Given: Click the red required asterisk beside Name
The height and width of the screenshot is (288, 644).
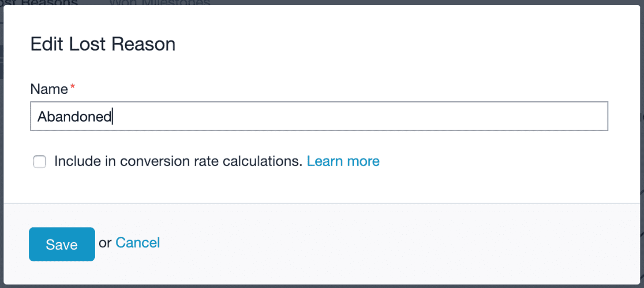Looking at the screenshot, I should [73, 87].
